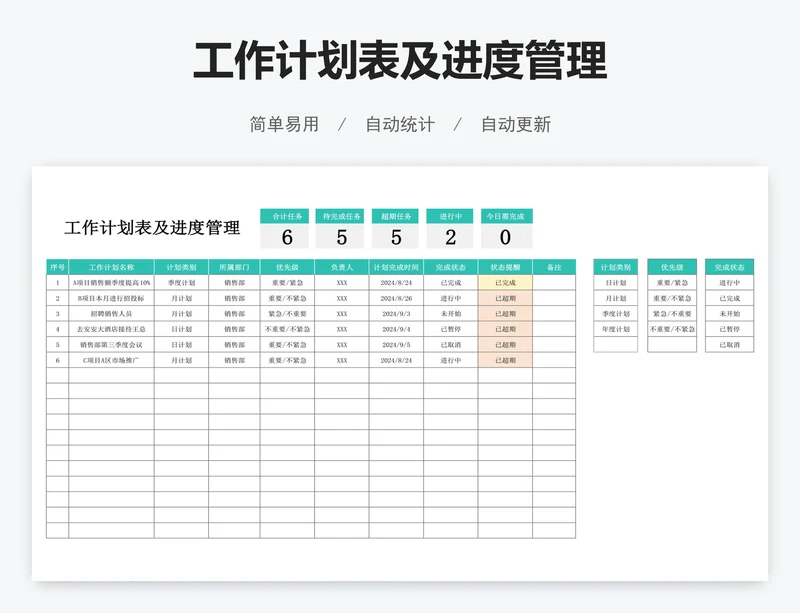
Task: Click the 2024/8/24 date in row 1
Action: tap(396, 283)
